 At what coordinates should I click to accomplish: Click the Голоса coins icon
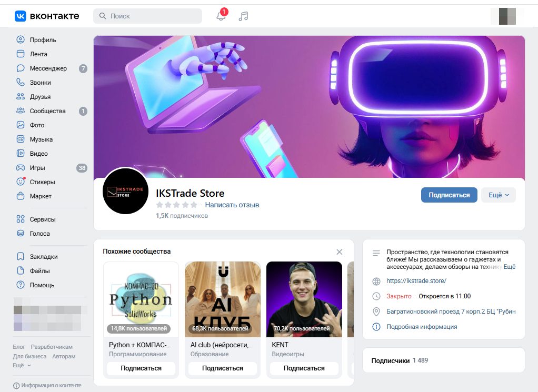(21, 233)
